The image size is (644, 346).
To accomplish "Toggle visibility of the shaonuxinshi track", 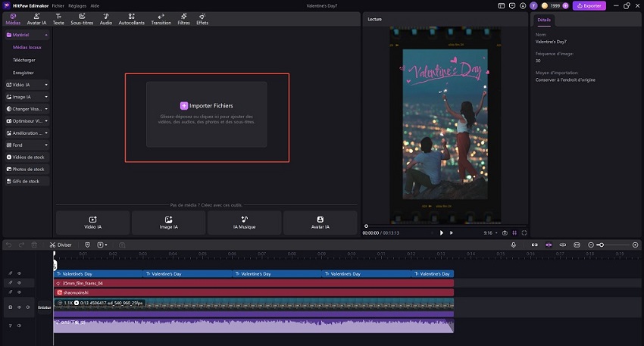I will 20,291.
